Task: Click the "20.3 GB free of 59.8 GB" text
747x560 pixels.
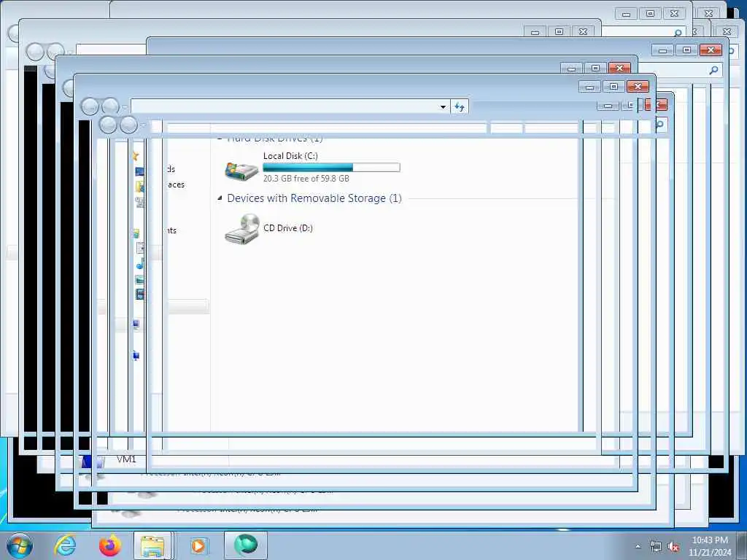Action: pos(306,179)
